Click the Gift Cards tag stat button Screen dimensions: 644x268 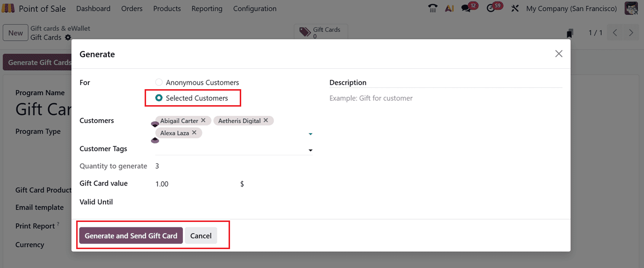pos(321,32)
